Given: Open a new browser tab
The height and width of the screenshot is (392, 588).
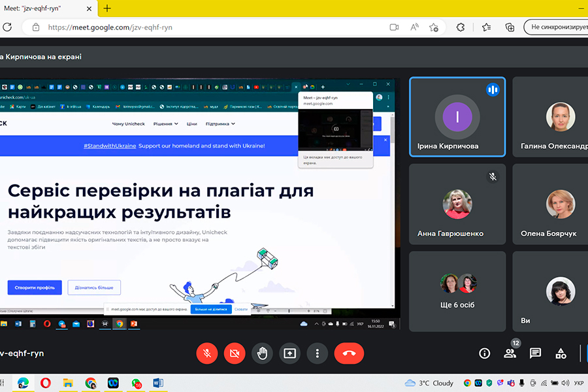Looking at the screenshot, I should point(107,8).
